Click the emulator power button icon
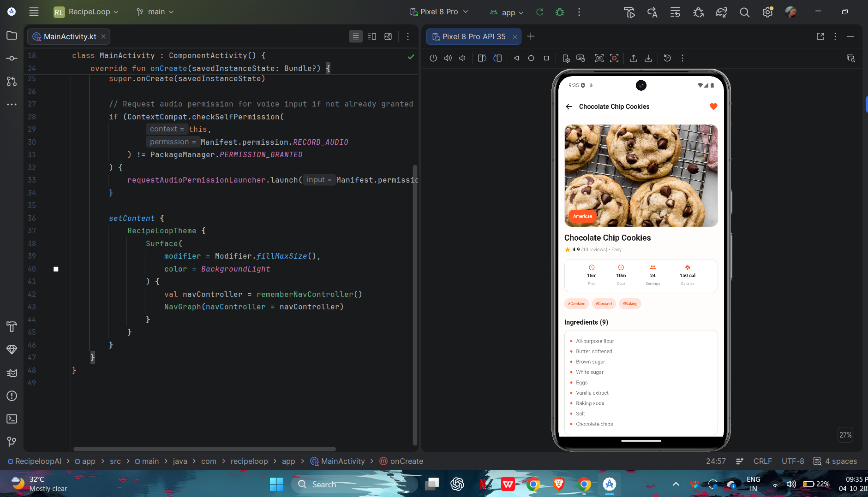This screenshot has height=497, width=868. (433, 58)
